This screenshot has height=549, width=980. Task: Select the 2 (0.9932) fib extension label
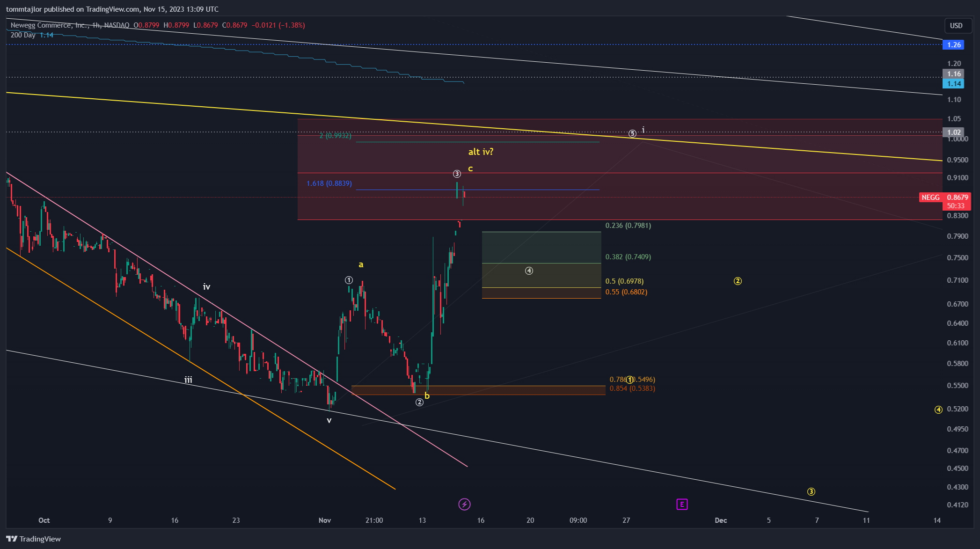point(335,136)
